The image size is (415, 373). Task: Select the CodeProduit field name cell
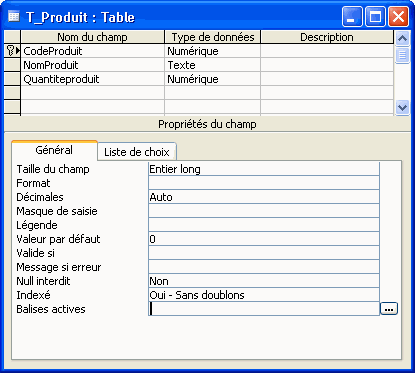pyautogui.click(x=92, y=51)
